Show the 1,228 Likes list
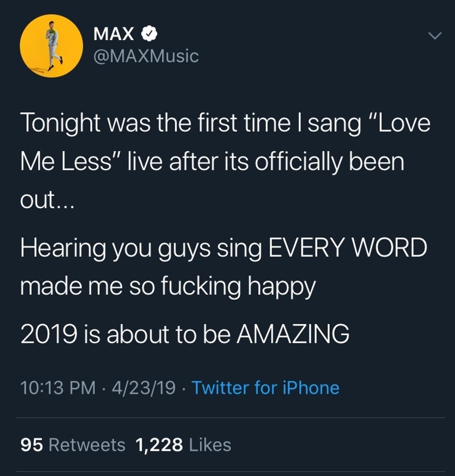 pyautogui.click(x=183, y=445)
